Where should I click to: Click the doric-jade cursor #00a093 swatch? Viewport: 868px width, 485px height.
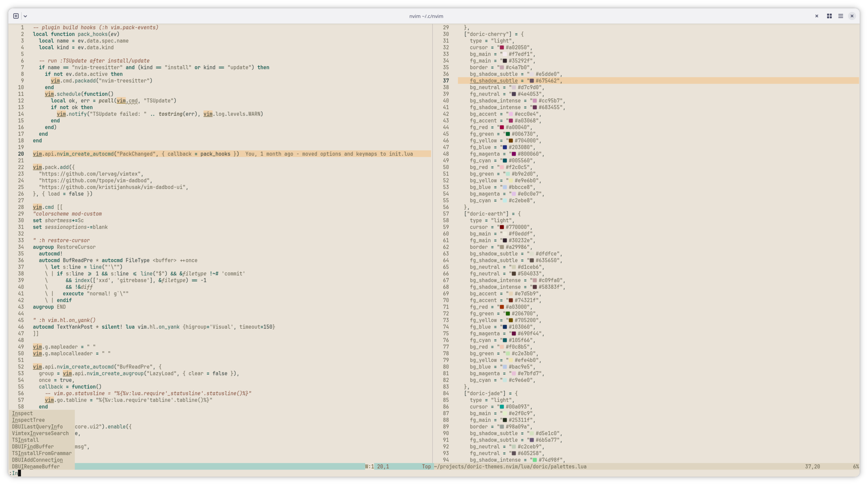tap(502, 407)
